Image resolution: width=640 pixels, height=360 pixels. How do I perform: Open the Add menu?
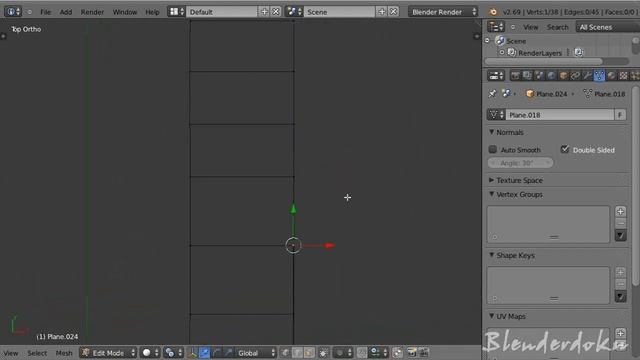[66, 12]
